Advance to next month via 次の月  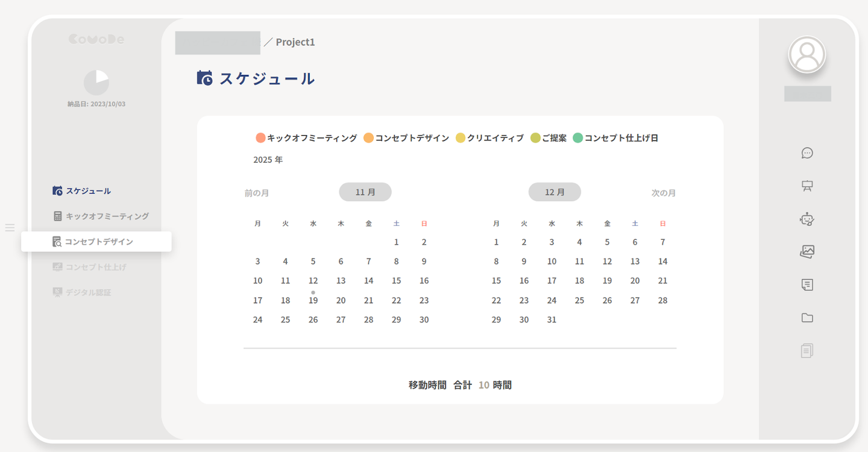pyautogui.click(x=663, y=193)
